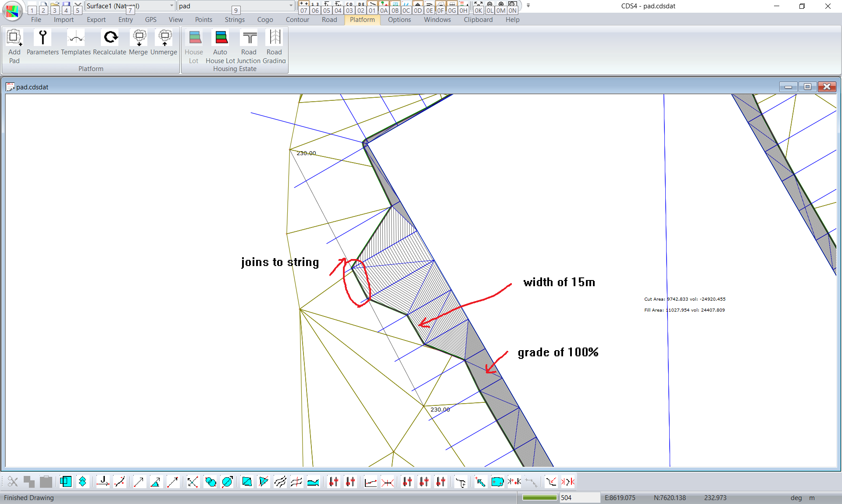The height and width of the screenshot is (504, 842).
Task: Select the Auto House Lot tool
Action: 221,38
